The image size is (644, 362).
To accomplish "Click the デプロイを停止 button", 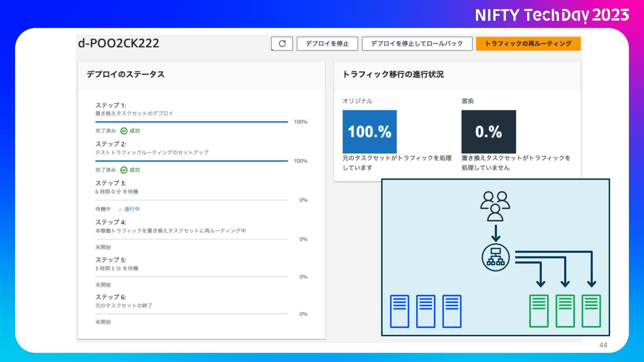I will 327,44.
